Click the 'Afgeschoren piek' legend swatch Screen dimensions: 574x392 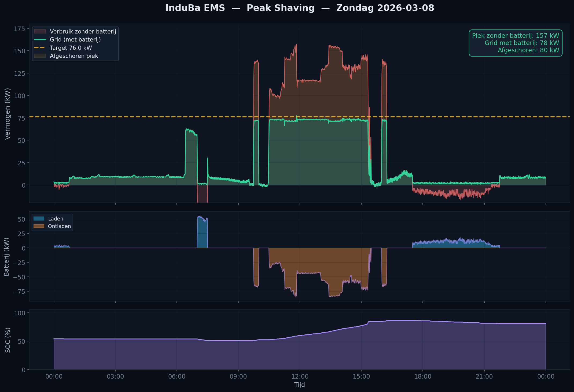pyautogui.click(x=40, y=56)
